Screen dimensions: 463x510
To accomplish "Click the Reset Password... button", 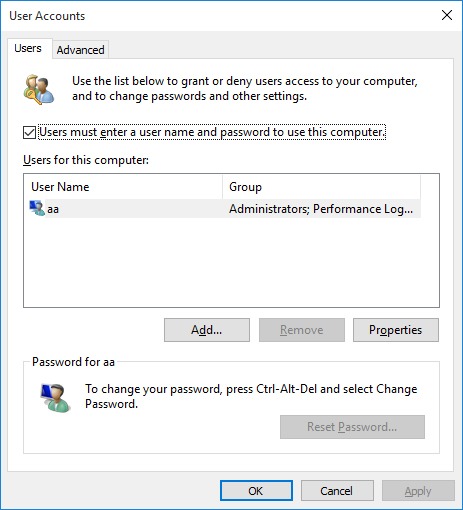I will pyautogui.click(x=352, y=427).
